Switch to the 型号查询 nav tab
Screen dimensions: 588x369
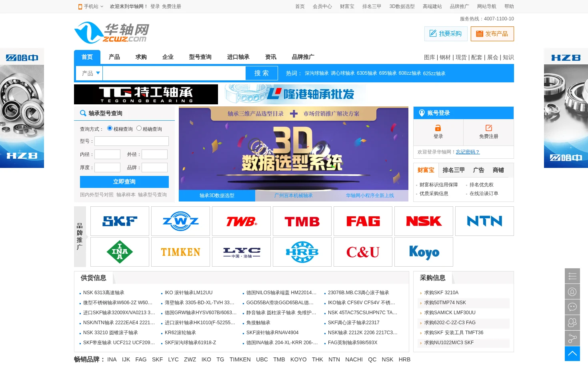[x=200, y=57]
